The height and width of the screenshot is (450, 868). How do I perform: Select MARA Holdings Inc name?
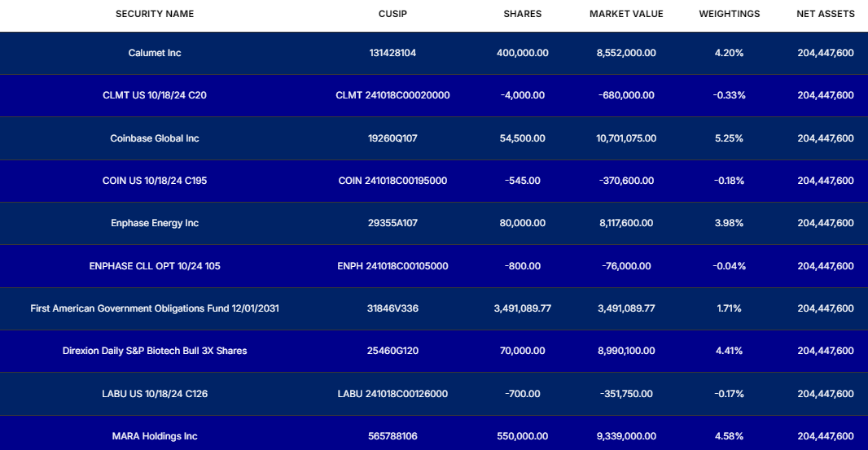155,436
